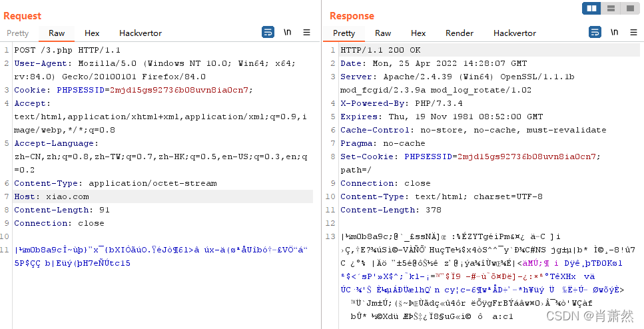
Task: Open the Response pane hamburger options menu
Action: point(633,32)
